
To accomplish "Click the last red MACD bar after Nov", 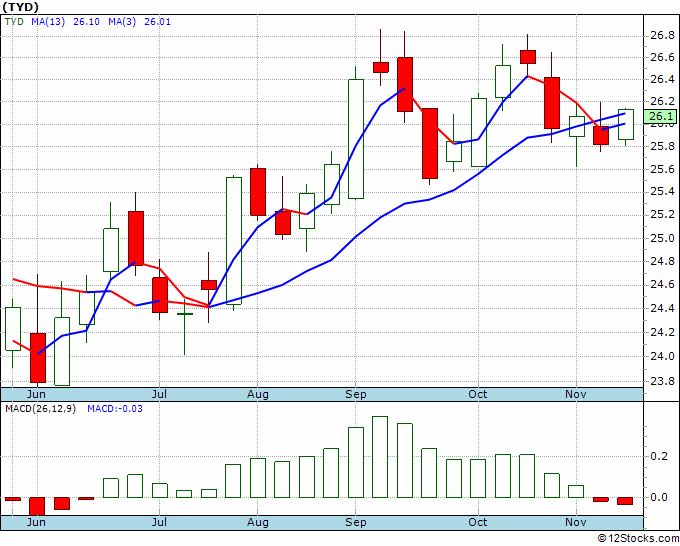I will click(x=625, y=501).
